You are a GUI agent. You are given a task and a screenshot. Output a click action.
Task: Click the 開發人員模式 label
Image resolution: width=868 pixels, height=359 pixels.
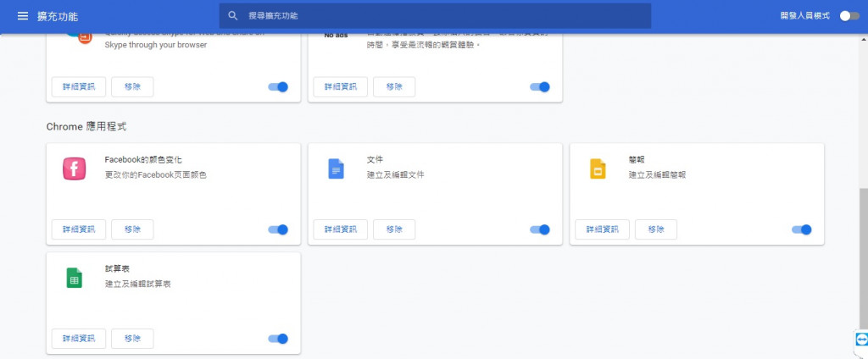coord(805,16)
